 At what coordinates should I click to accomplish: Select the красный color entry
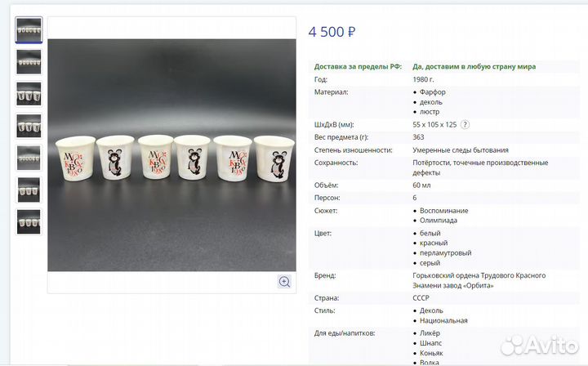434,243
